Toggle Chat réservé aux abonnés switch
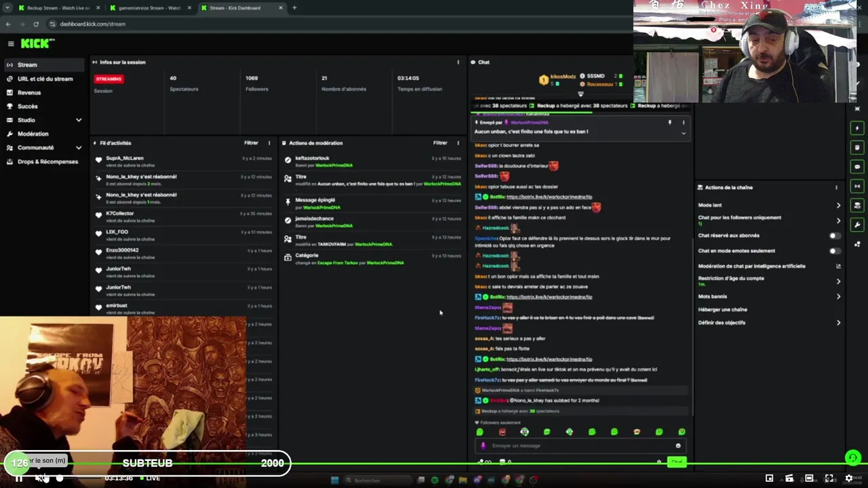The image size is (868, 488). (x=835, y=236)
